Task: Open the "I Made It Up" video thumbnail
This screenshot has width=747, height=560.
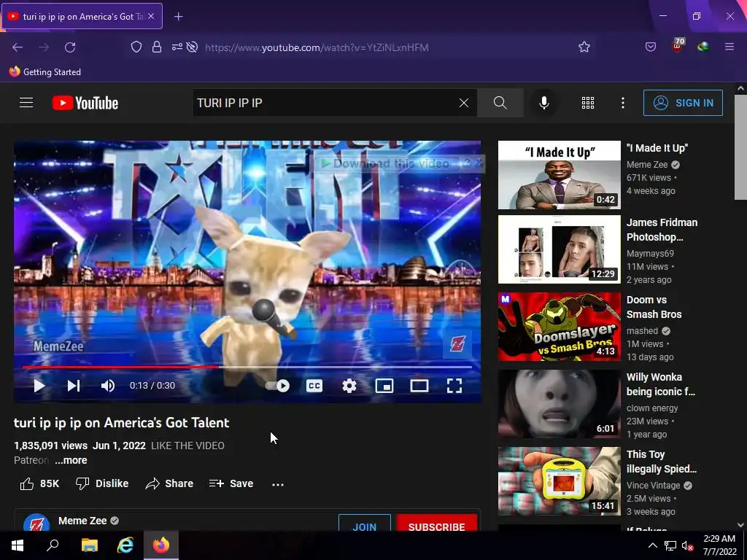Action: coord(560,175)
